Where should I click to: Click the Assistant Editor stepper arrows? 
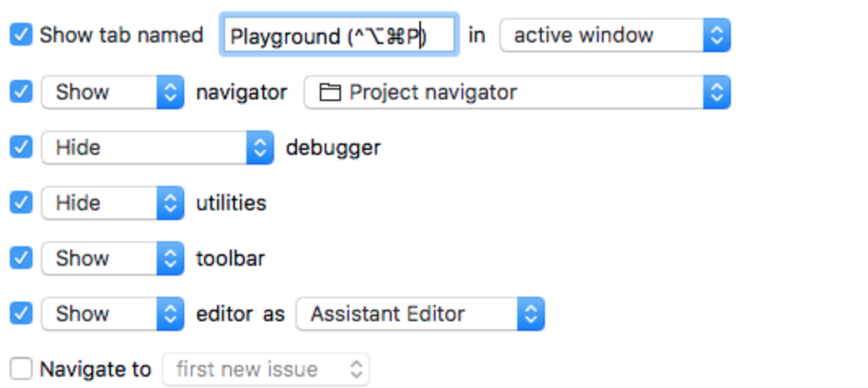tap(530, 314)
